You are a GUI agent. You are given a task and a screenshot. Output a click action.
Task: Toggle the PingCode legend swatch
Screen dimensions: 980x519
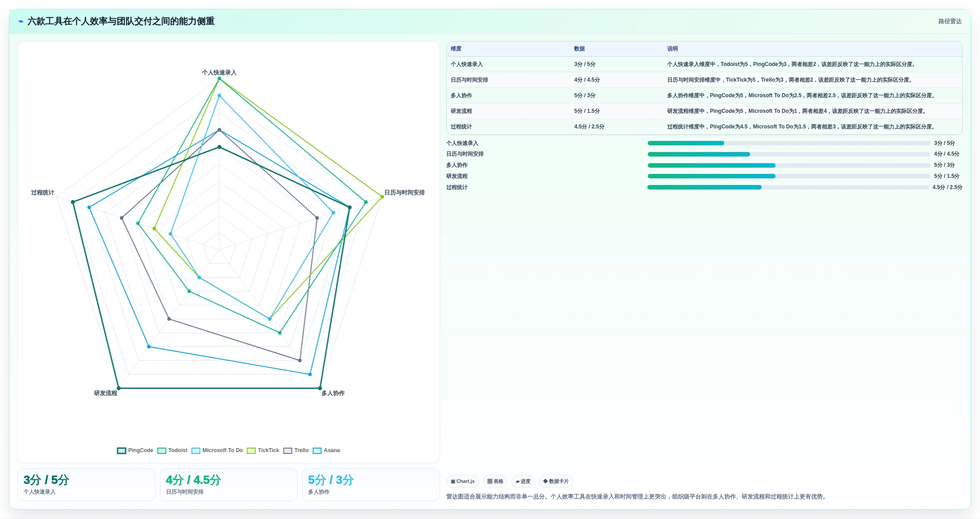[x=122, y=451]
